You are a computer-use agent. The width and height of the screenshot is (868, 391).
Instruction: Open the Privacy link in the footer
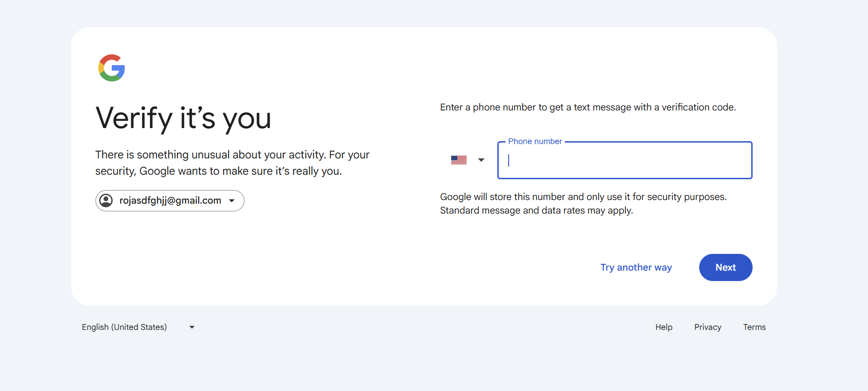click(708, 327)
